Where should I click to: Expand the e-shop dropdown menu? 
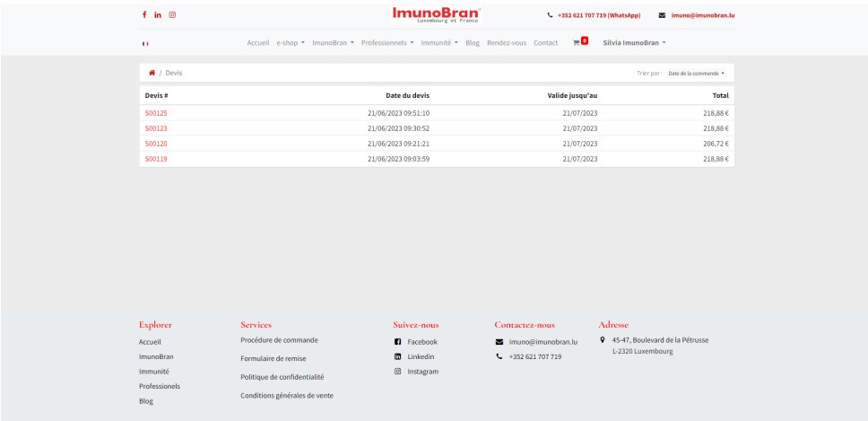click(x=289, y=43)
